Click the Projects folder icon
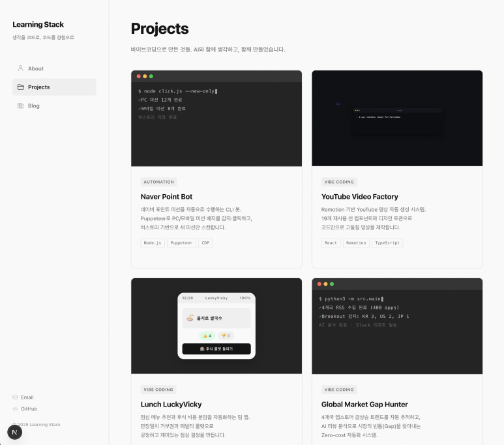504x445 pixels. pos(21,87)
